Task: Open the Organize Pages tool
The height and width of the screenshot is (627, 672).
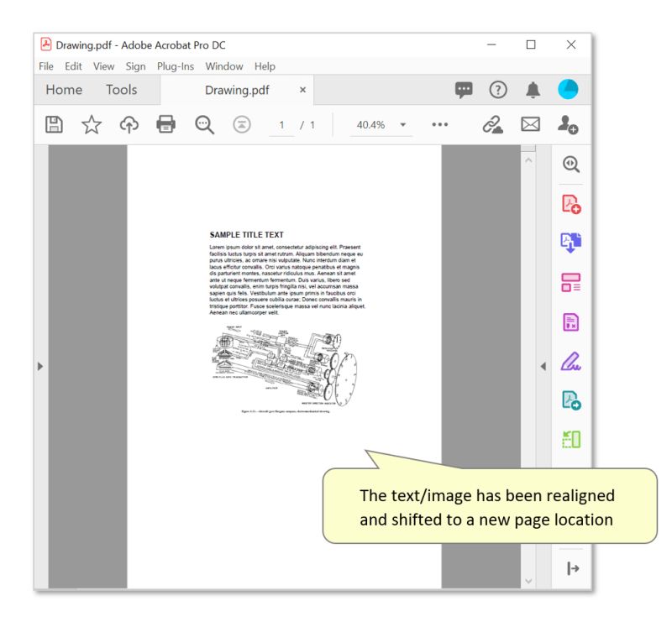Action: (x=571, y=282)
